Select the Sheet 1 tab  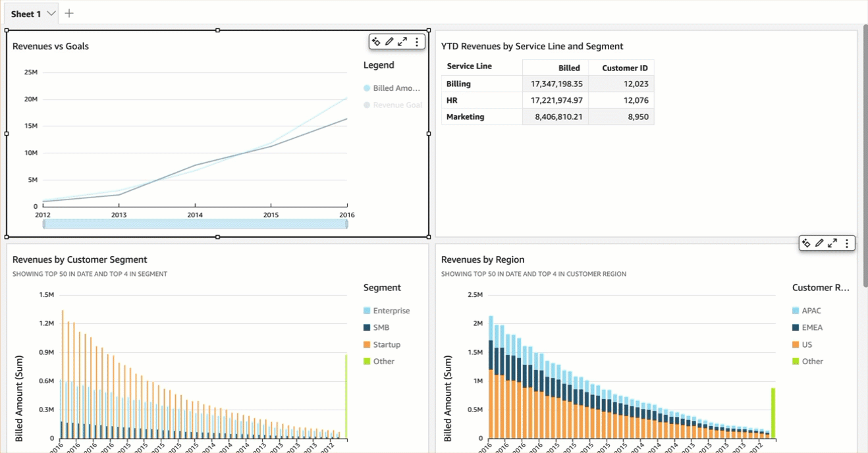pos(26,14)
